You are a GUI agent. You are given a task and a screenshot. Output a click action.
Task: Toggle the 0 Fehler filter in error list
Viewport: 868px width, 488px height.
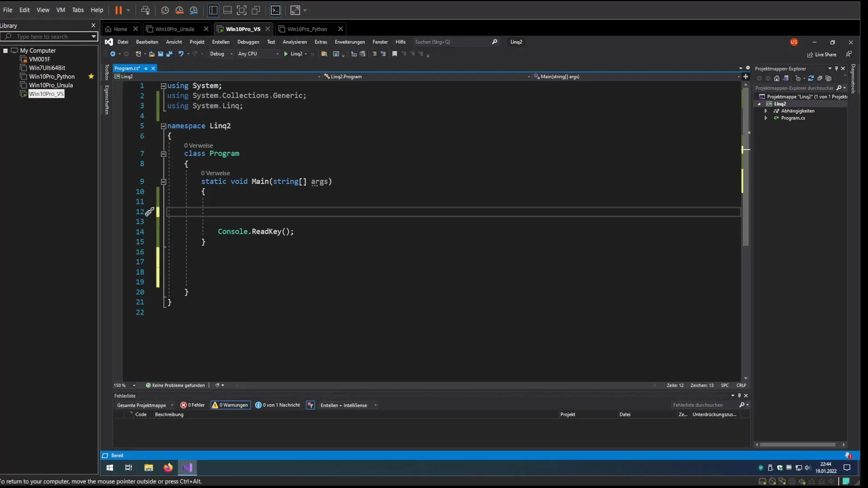[193, 405]
